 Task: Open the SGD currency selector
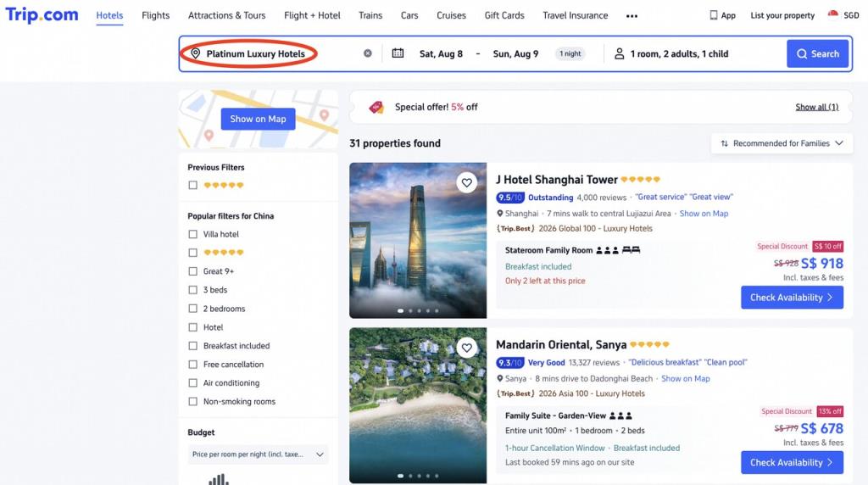[843, 15]
